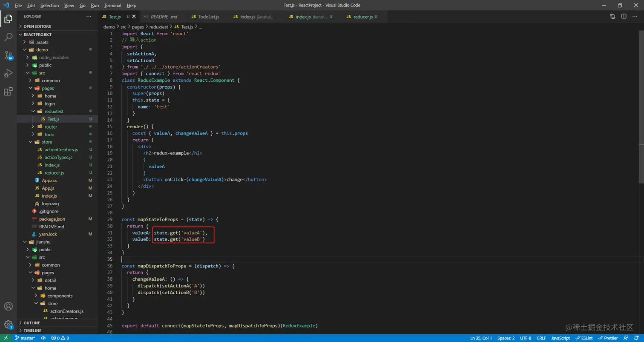Collapse the REACTPROJECT root section
This screenshot has height=342, width=644.
(x=57, y=34)
